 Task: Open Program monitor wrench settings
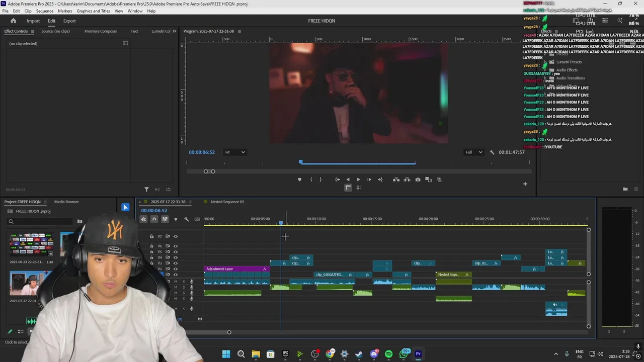tap(492, 152)
